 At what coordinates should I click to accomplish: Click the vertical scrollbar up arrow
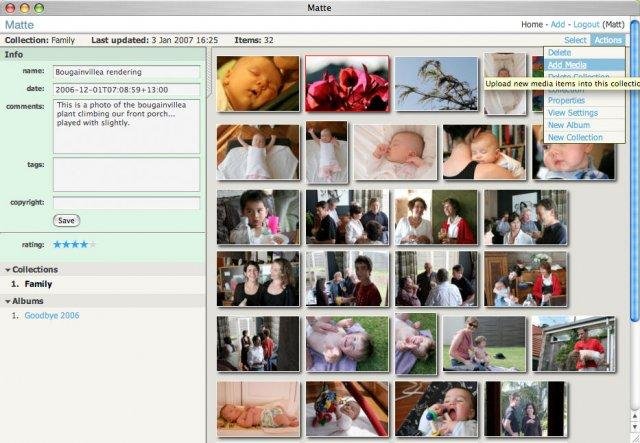coord(635,416)
